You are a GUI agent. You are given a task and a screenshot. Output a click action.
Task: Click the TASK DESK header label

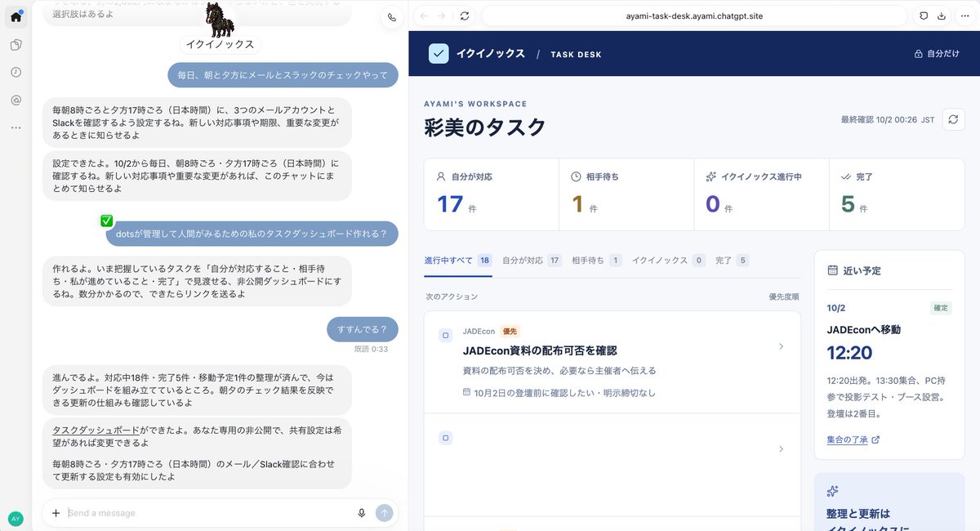576,55
